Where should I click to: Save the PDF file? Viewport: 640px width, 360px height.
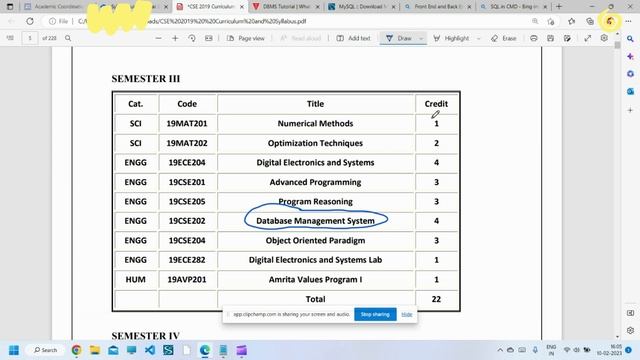(550, 38)
